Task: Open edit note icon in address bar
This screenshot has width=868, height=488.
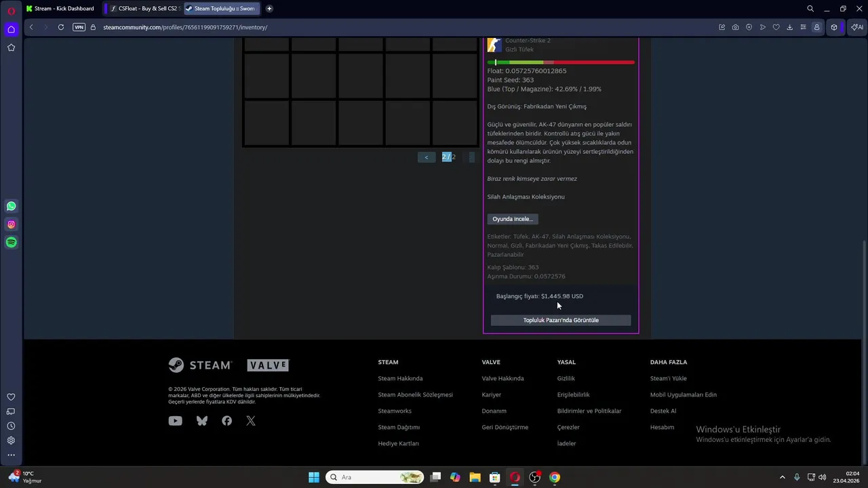Action: [722, 27]
